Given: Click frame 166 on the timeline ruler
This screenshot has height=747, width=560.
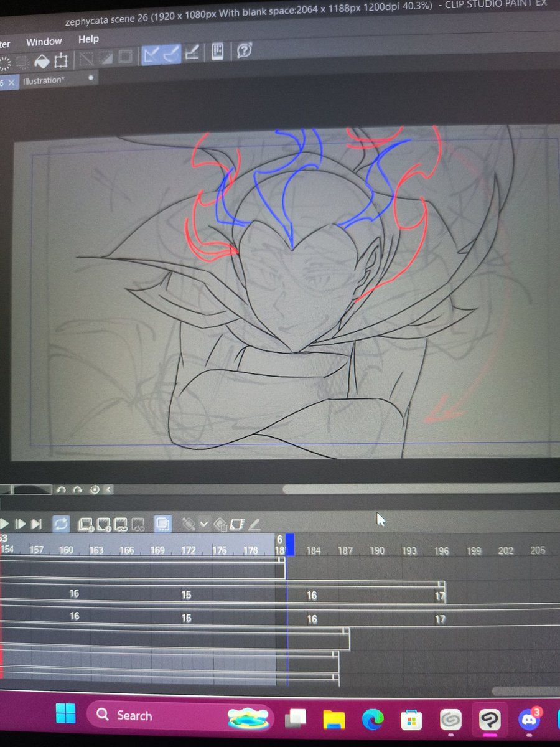Looking at the screenshot, I should coord(127,550).
